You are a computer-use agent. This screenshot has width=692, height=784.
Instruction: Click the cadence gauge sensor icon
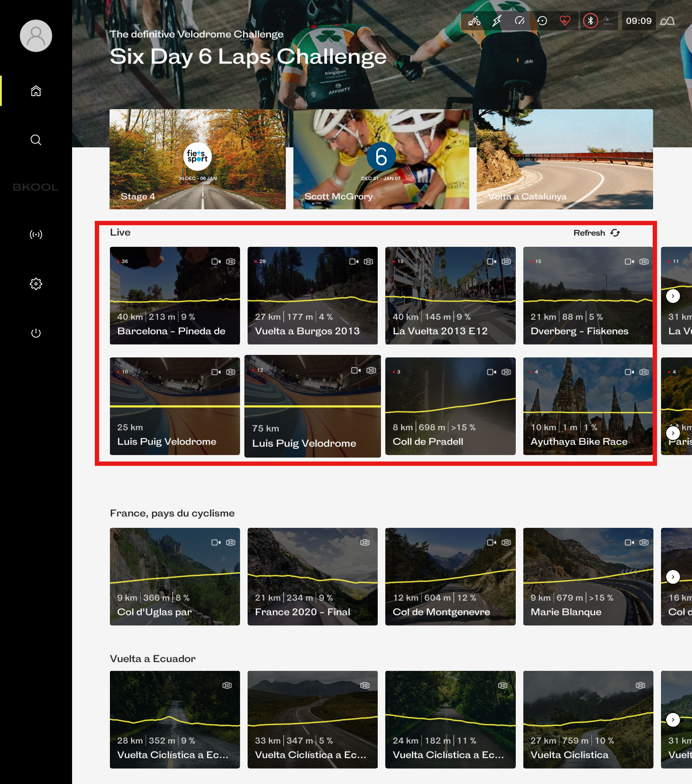point(519,21)
